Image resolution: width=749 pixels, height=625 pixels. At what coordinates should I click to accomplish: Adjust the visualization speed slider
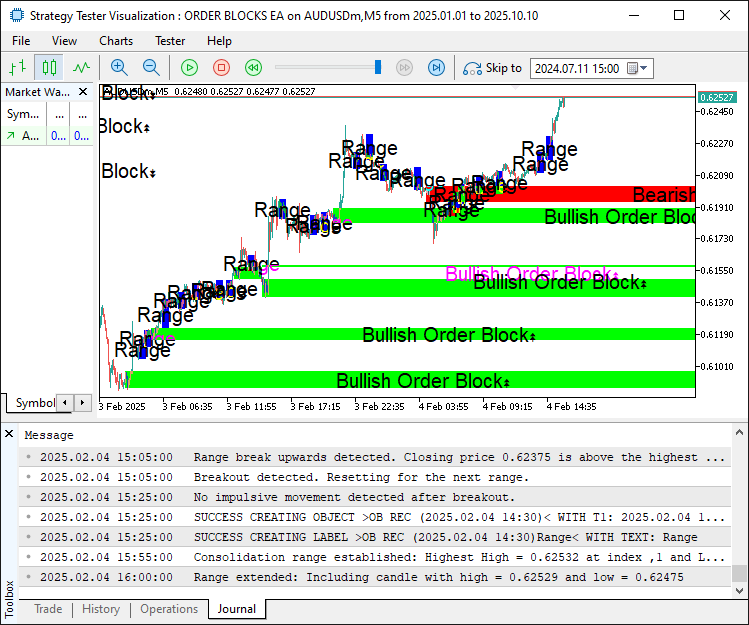coord(378,67)
